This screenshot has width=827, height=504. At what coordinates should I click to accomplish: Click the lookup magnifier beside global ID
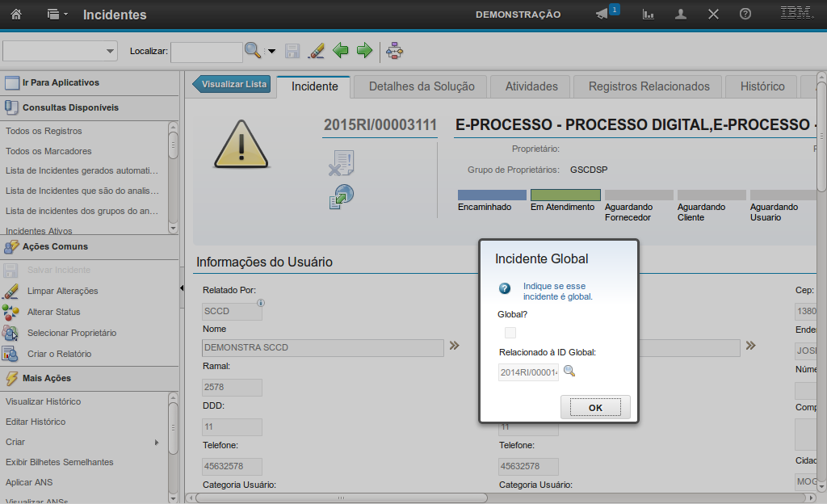(569, 372)
